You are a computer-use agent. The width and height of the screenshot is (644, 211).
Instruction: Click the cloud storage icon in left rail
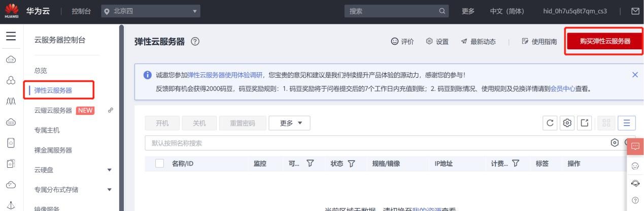pyautogui.click(x=10, y=185)
